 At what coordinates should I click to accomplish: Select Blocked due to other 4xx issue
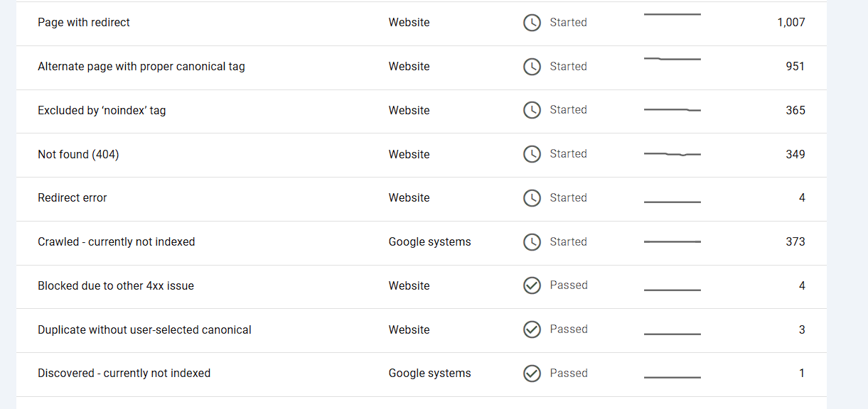point(115,286)
